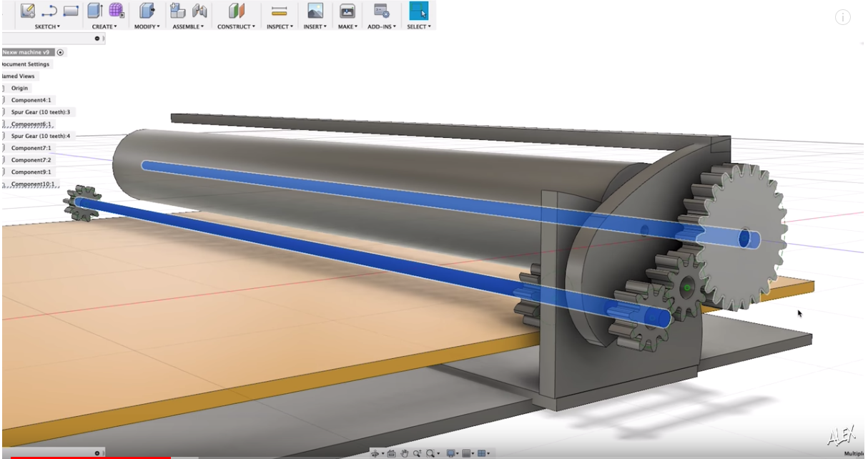The height and width of the screenshot is (459, 868).
Task: Toggle visibility of Spur Gear (10 teeth):3
Action: coord(3,112)
